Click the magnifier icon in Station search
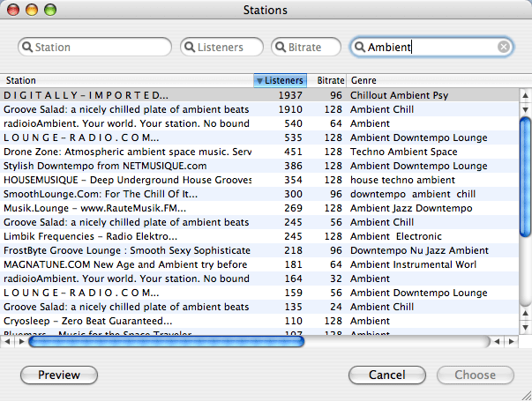 pyautogui.click(x=27, y=47)
